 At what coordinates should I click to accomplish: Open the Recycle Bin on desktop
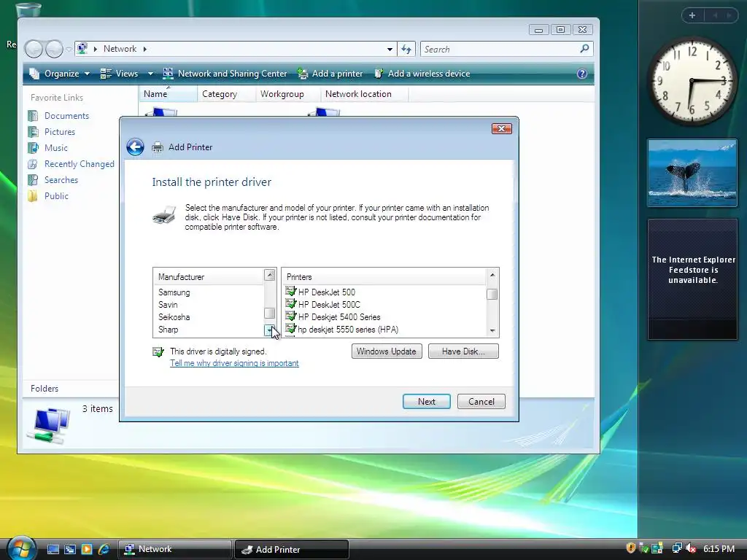pyautogui.click(x=28, y=9)
